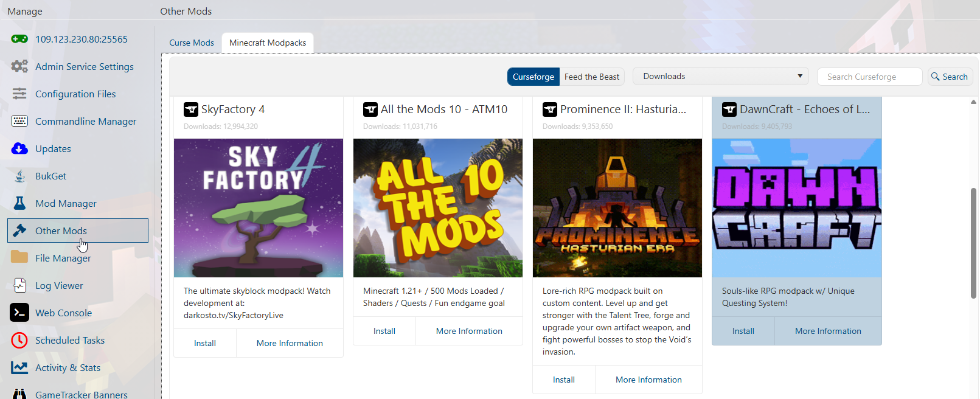Screen dimensions: 980x399
Task: Select the Commandline Manager keyboard icon
Action: (19, 121)
